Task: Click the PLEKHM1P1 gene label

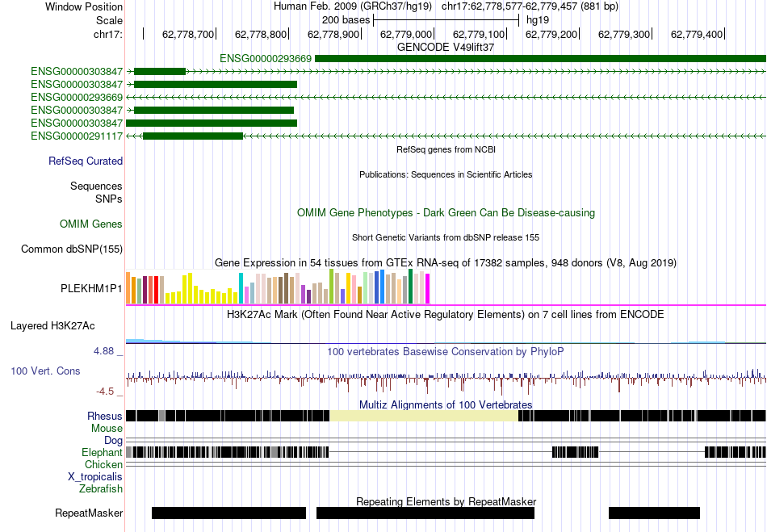Action: [91, 288]
